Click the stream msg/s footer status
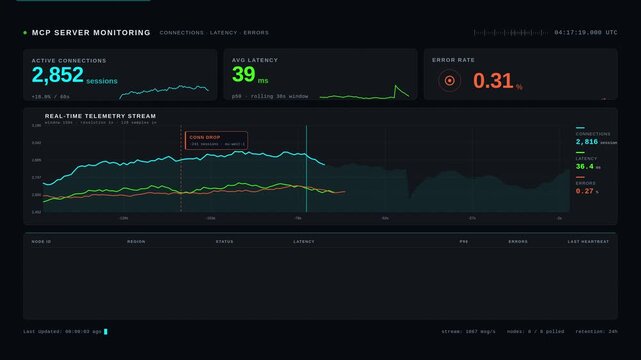Screen dimensions: 641x360 click(468, 332)
